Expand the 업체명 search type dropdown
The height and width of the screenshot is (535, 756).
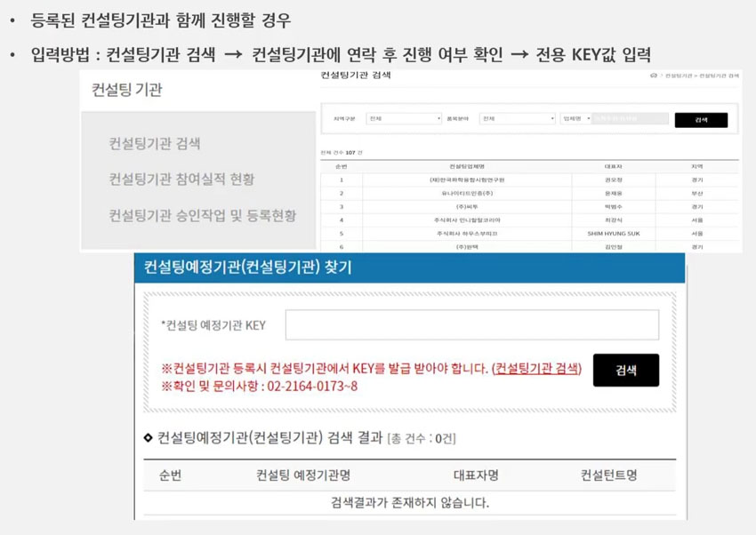tap(575, 118)
